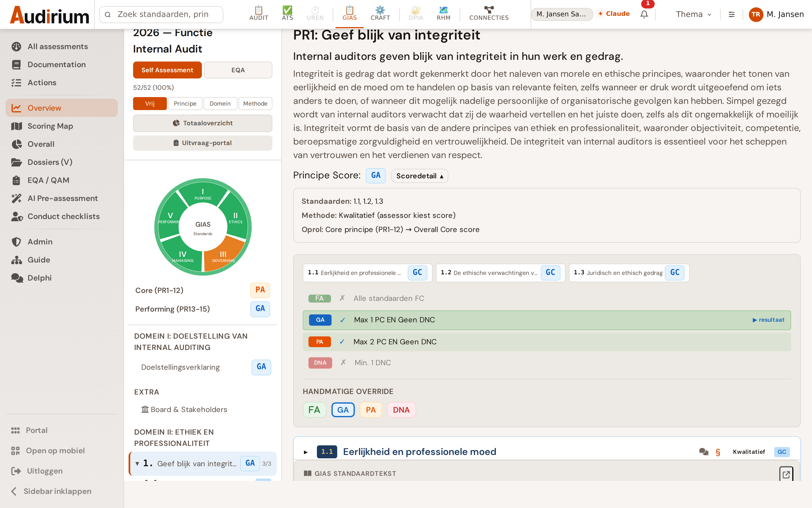Click the TR user avatar
The height and width of the screenshot is (508, 812).
(756, 14)
